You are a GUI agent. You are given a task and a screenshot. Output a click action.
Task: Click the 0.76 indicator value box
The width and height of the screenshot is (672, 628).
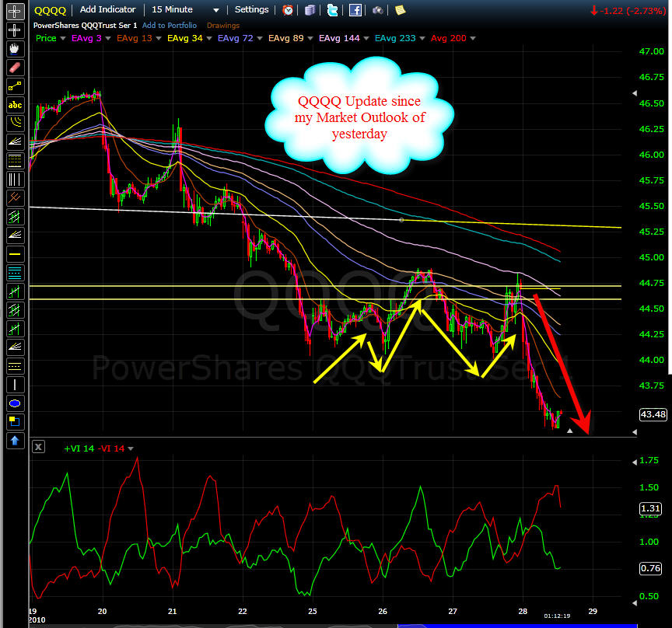(x=650, y=568)
